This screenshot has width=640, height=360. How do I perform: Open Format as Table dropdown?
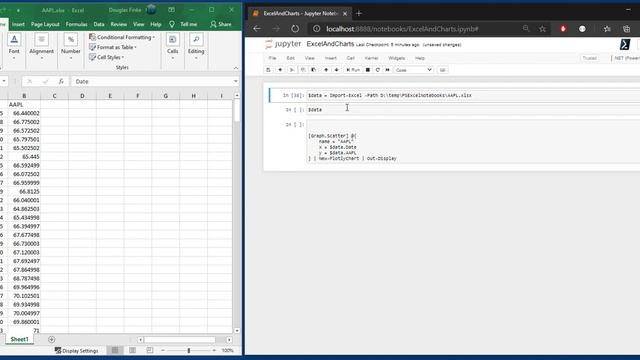point(113,47)
